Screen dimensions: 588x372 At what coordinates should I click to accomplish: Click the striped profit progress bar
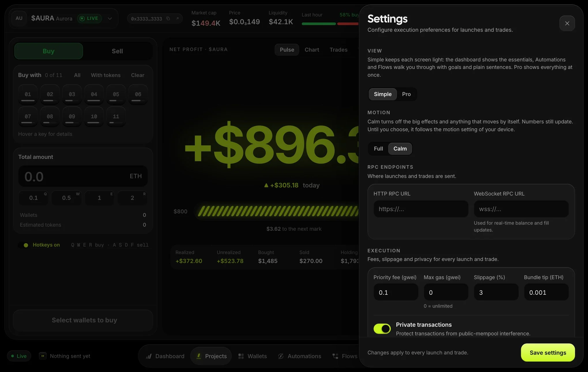pos(277,211)
